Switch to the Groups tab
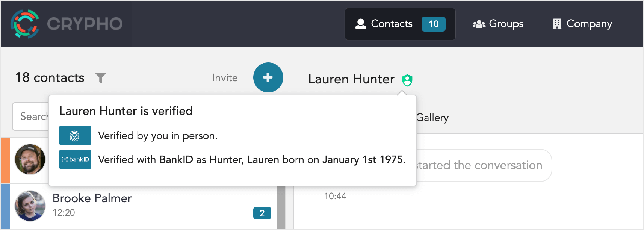The height and width of the screenshot is (230, 644). coord(498,24)
